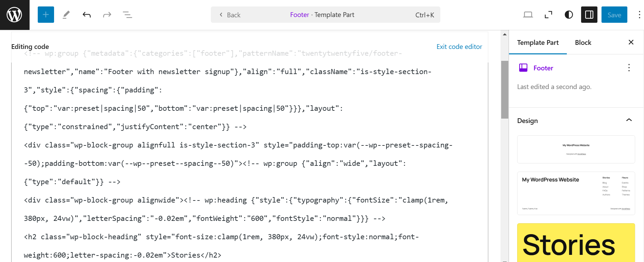Click the WordPress logo button
The image size is (644, 262).
[x=15, y=15]
